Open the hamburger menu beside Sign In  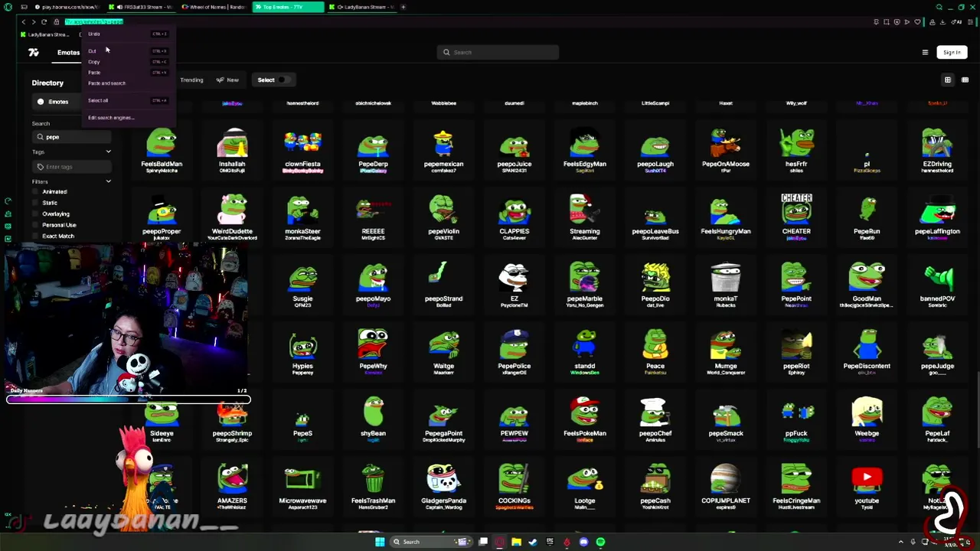[925, 52]
